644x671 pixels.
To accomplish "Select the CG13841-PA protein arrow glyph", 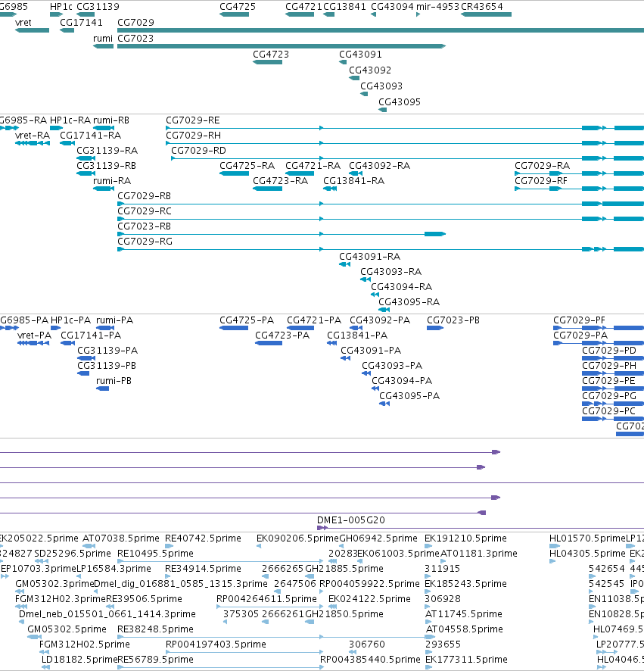I will [331, 343].
